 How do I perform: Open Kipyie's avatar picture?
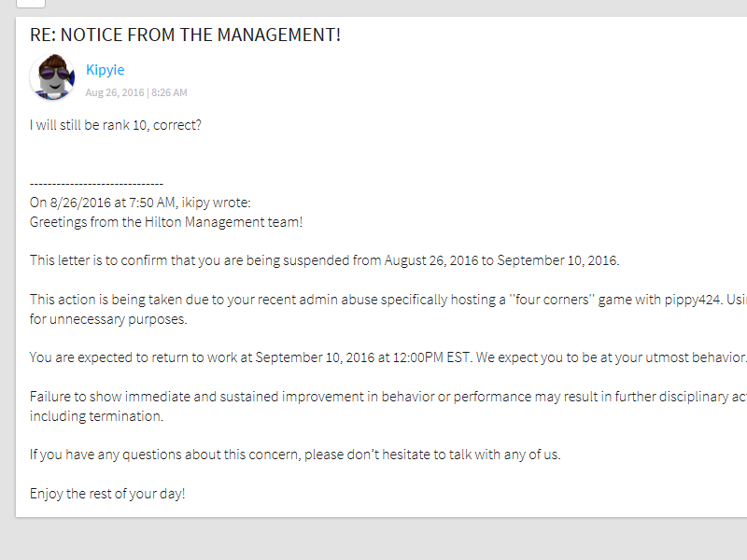click(x=52, y=77)
